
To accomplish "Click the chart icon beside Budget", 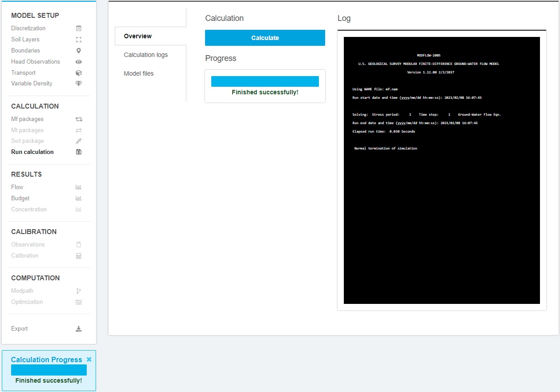I will [x=79, y=198].
